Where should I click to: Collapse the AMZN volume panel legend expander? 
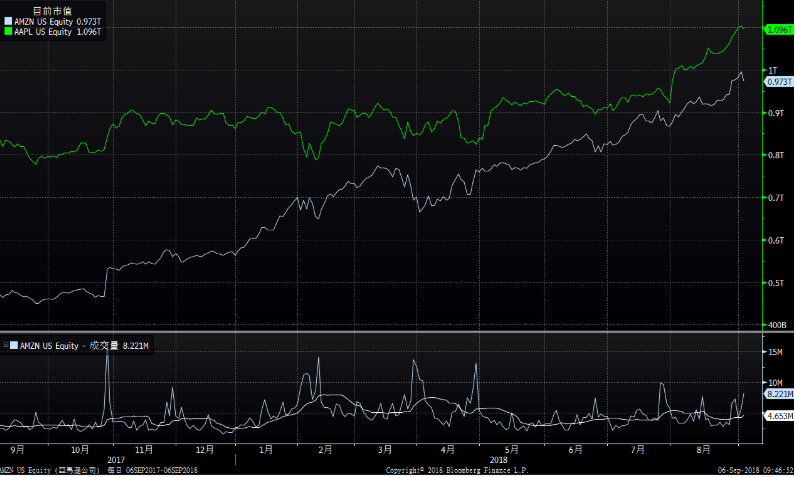(x=6, y=345)
